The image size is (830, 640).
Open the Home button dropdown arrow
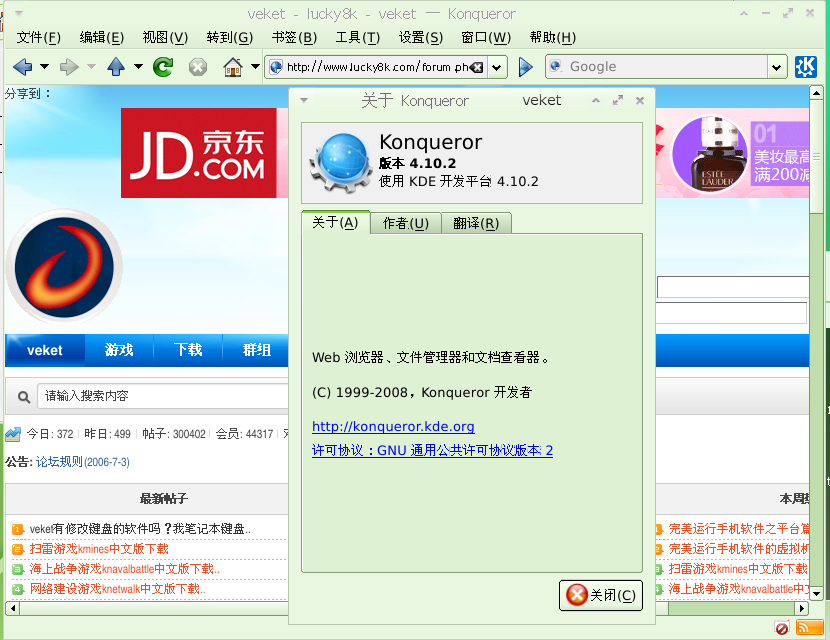[255, 67]
